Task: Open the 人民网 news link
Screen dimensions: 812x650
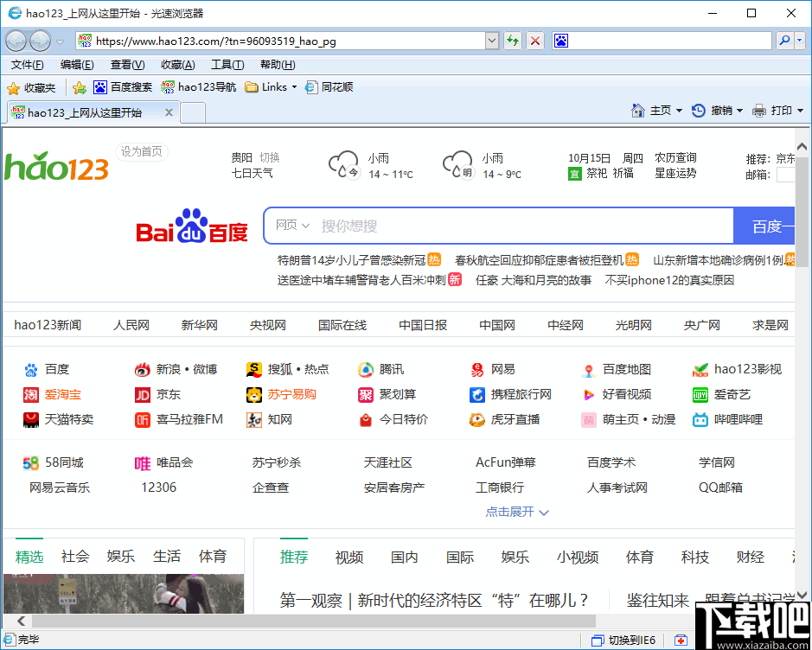Action: click(131, 325)
